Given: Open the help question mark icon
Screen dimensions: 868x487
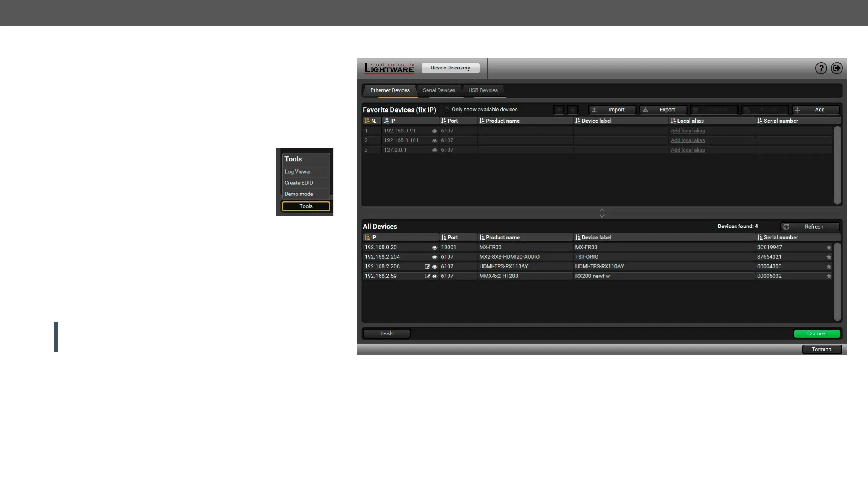Looking at the screenshot, I should [x=821, y=68].
